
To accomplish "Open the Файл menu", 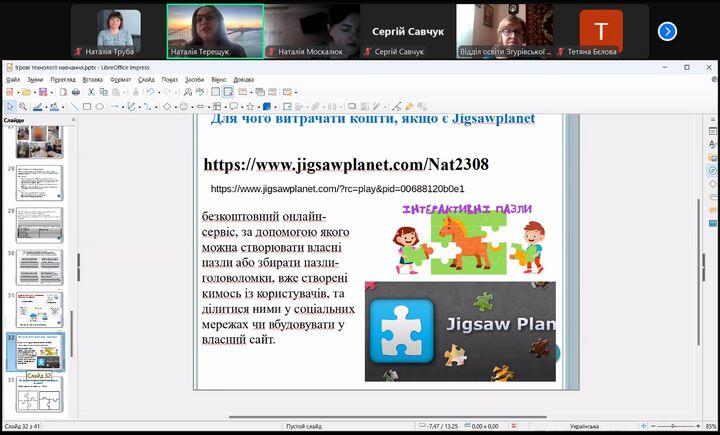I will point(13,80).
